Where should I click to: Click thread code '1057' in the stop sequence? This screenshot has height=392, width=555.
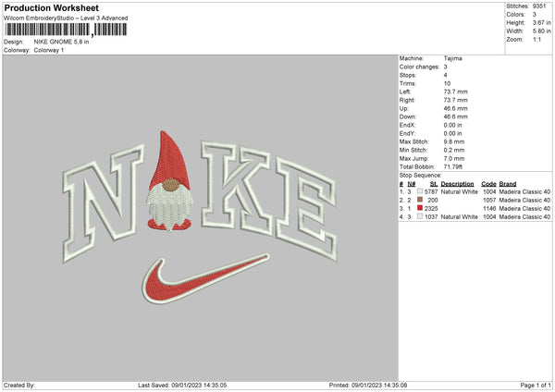[x=489, y=201]
